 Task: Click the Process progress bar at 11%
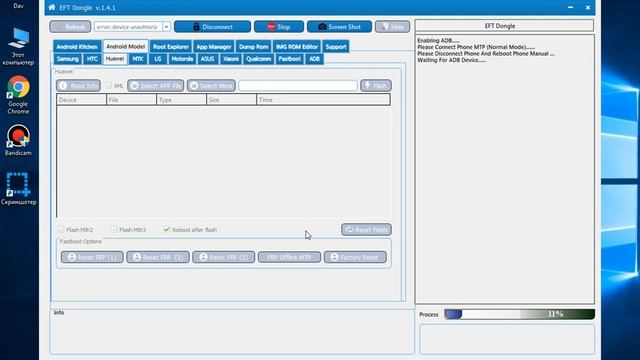[519, 314]
